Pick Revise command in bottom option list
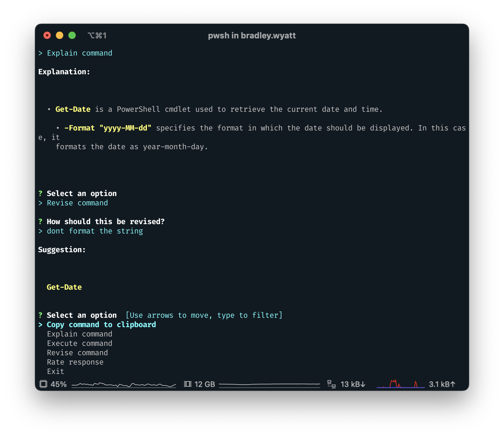The height and width of the screenshot is (437, 504). 77,353
